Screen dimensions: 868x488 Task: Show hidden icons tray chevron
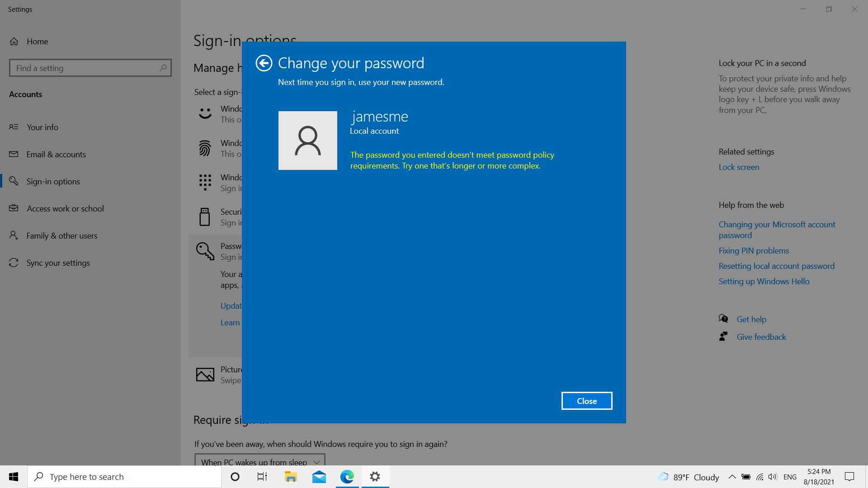point(732,477)
